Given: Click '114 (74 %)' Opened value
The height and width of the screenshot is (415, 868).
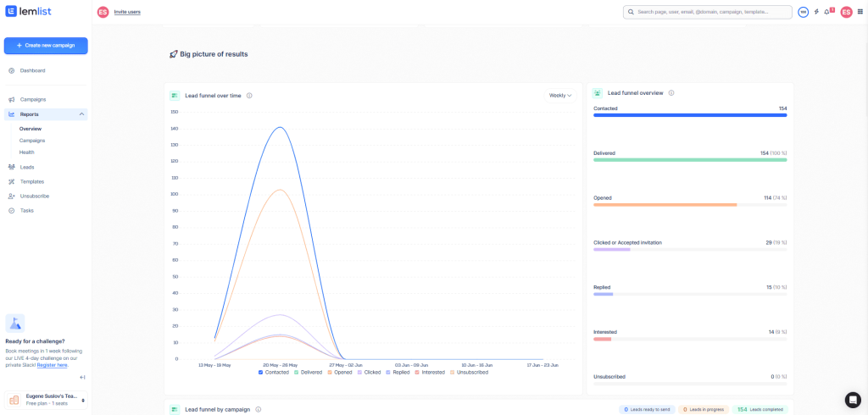Looking at the screenshot, I should 775,197.
